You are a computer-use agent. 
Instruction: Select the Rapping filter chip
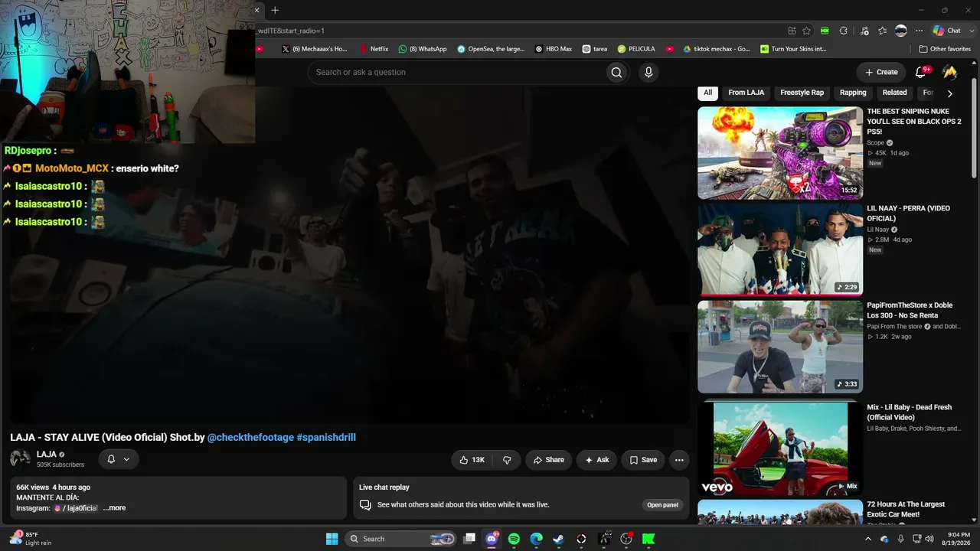pyautogui.click(x=853, y=93)
